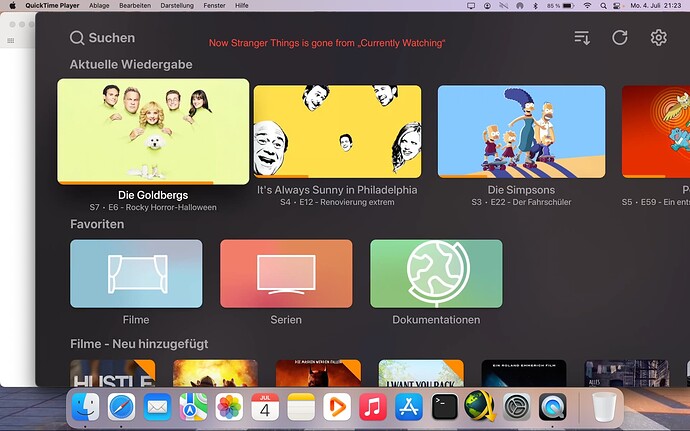Open Maps from the Dock
This screenshot has width=690, height=431.
point(194,407)
